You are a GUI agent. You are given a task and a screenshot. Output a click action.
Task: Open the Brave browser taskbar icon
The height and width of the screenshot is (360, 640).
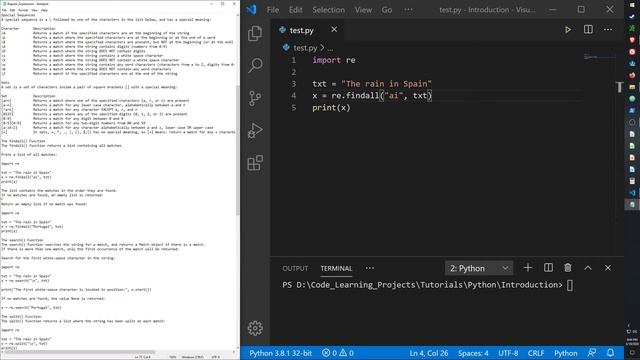tap(632, 40)
